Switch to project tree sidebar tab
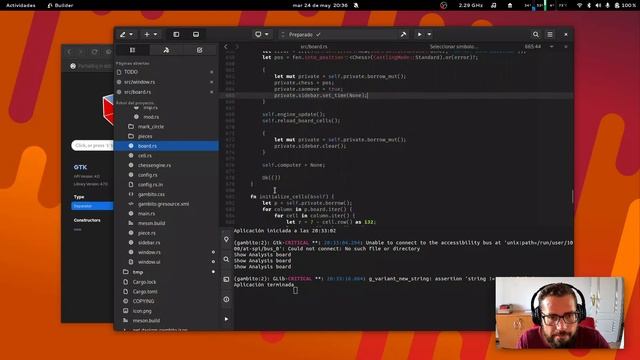The height and width of the screenshot is (360, 640). 132,50
